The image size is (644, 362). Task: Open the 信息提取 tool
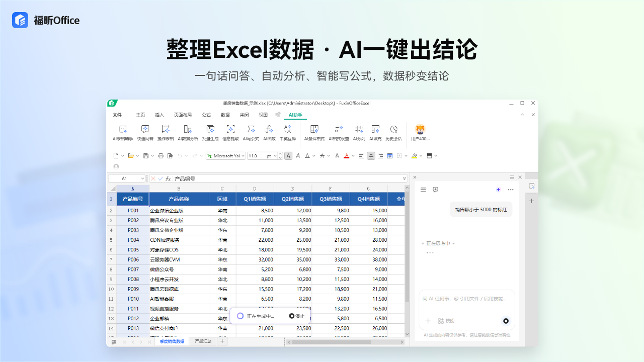(230, 133)
